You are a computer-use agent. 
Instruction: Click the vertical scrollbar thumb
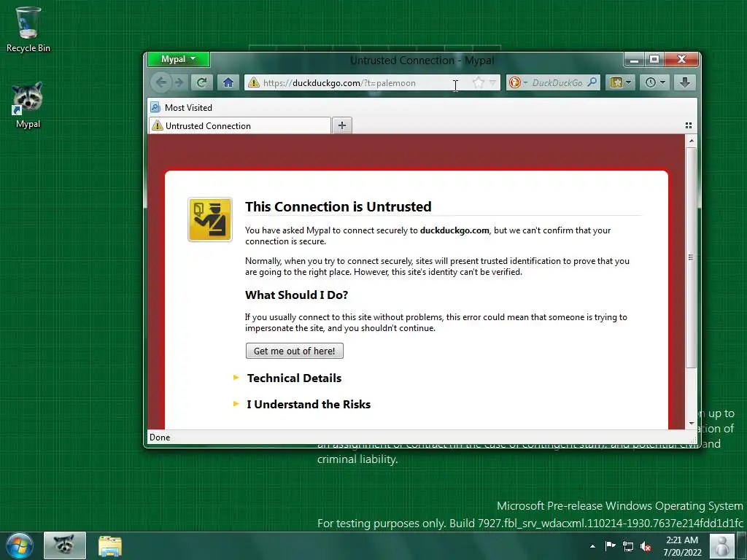tap(692, 257)
